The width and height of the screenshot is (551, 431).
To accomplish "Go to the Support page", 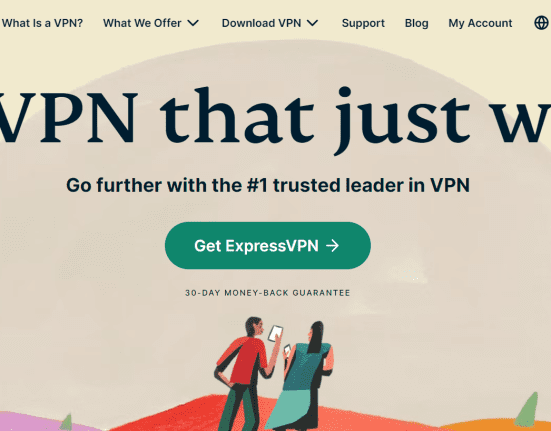I will (x=363, y=23).
